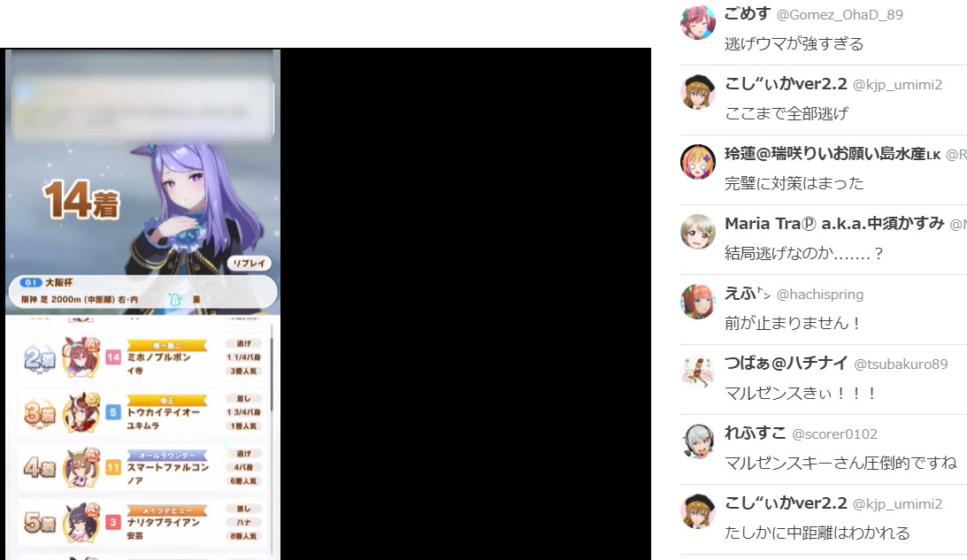This screenshot has width=967, height=560.
Task: Click avatar beside たしかに中距離はわかれる comment
Action: [697, 511]
